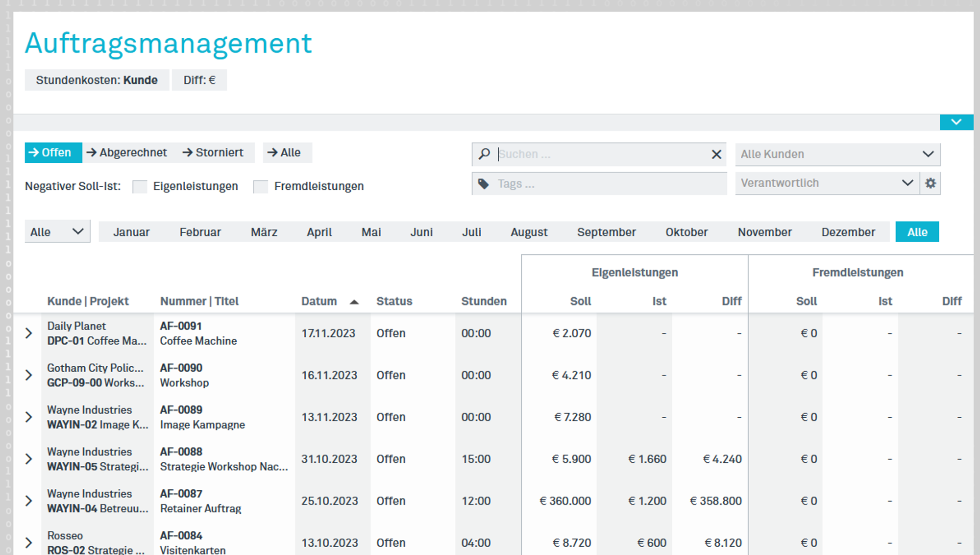980x555 pixels.
Task: Click Eigenleistungen Soll column header
Action: point(581,301)
